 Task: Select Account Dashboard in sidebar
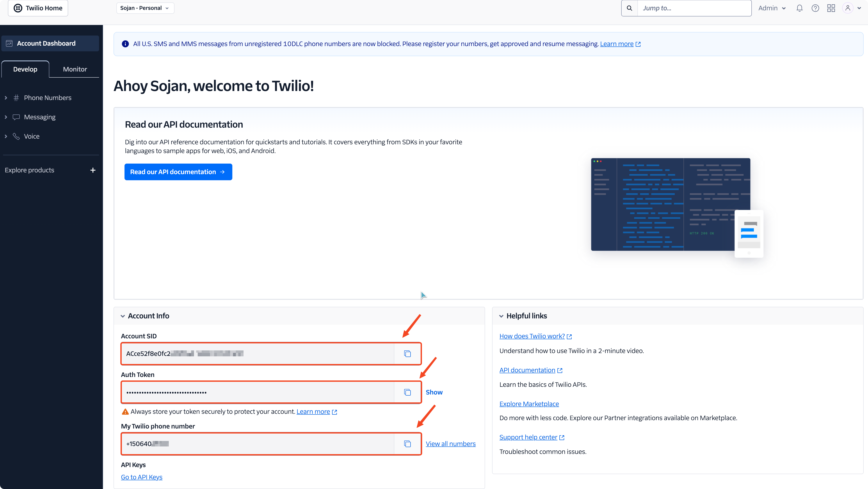tap(50, 43)
